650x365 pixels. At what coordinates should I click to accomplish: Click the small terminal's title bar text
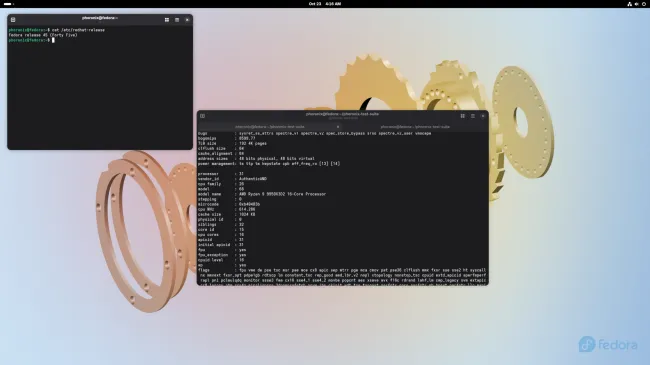(x=100, y=18)
